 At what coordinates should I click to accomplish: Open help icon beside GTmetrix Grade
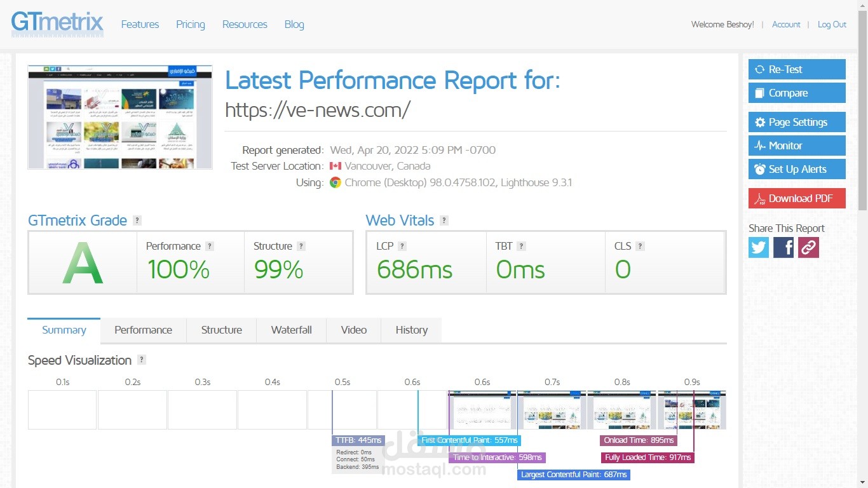tap(137, 220)
